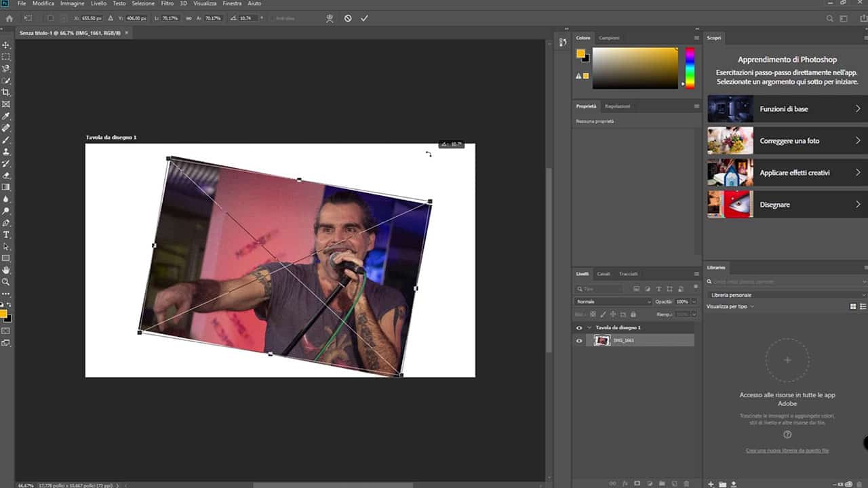Open Correggere una foto tutorial
Viewport: 868px width, 488px height.
[787, 141]
